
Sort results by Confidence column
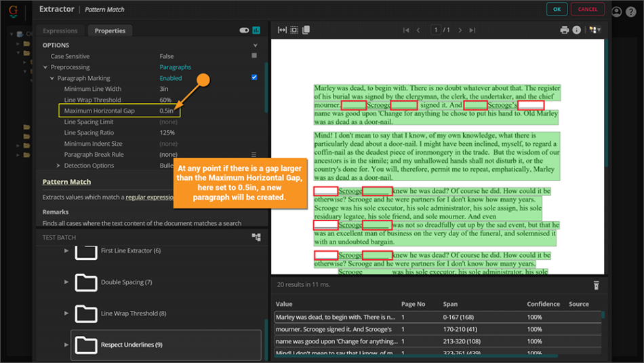pyautogui.click(x=543, y=304)
